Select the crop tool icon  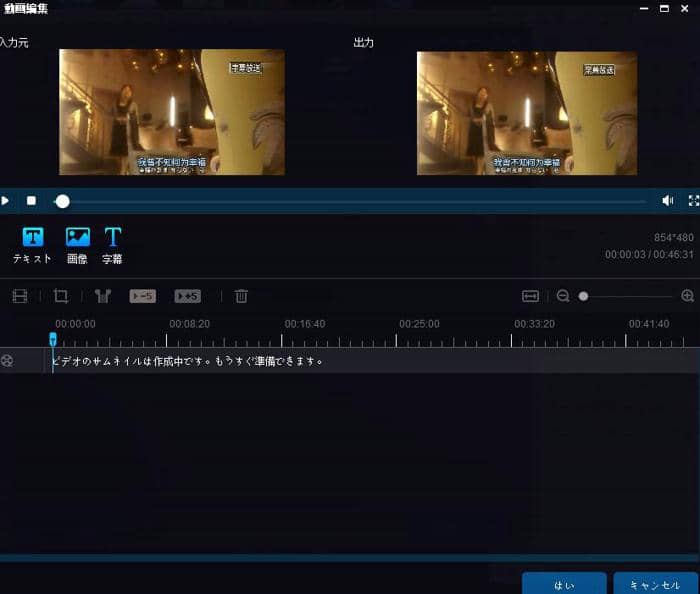click(61, 296)
